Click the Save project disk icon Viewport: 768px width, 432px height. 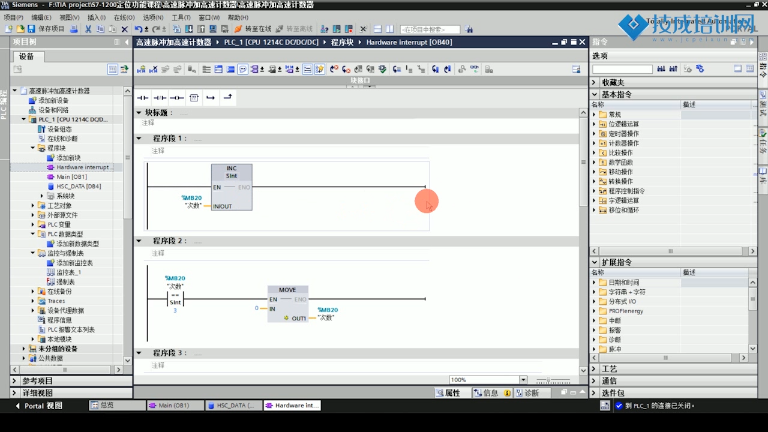pyautogui.click(x=31, y=29)
